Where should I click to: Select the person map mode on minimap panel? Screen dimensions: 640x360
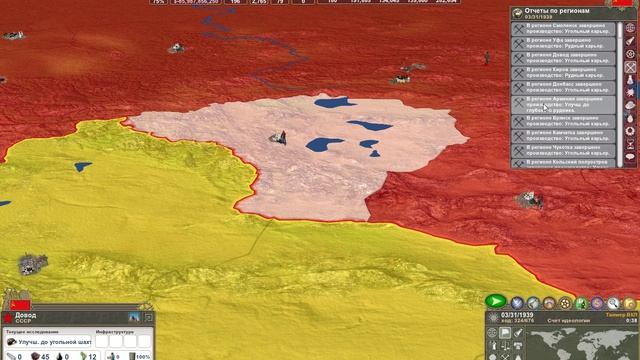pos(492,346)
